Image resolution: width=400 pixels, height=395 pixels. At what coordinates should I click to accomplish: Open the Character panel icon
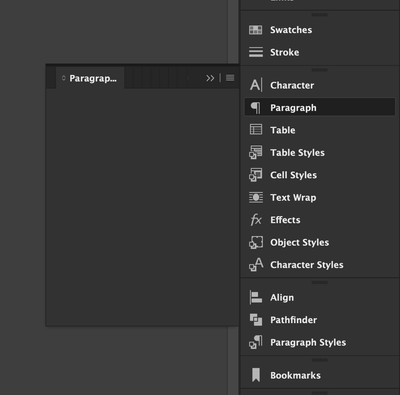(256, 85)
